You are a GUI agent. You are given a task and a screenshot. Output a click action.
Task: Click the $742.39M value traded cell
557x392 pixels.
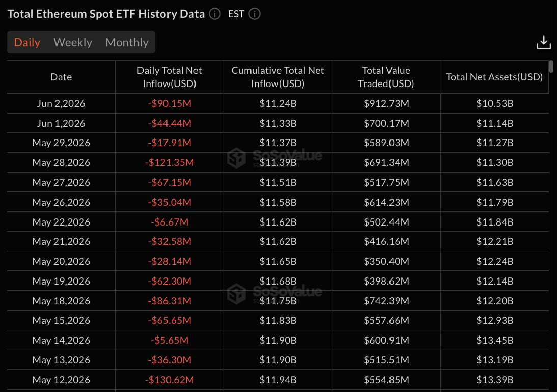(x=386, y=301)
